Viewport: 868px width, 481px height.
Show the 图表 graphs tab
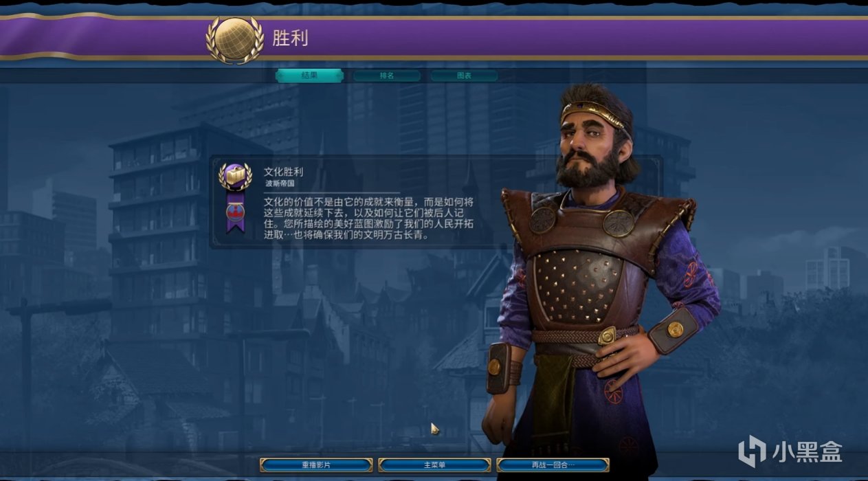click(464, 76)
